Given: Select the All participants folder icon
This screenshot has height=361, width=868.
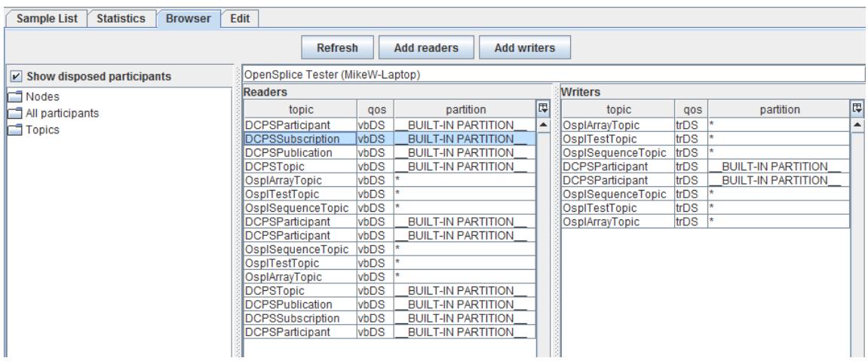Looking at the screenshot, I should click(15, 113).
